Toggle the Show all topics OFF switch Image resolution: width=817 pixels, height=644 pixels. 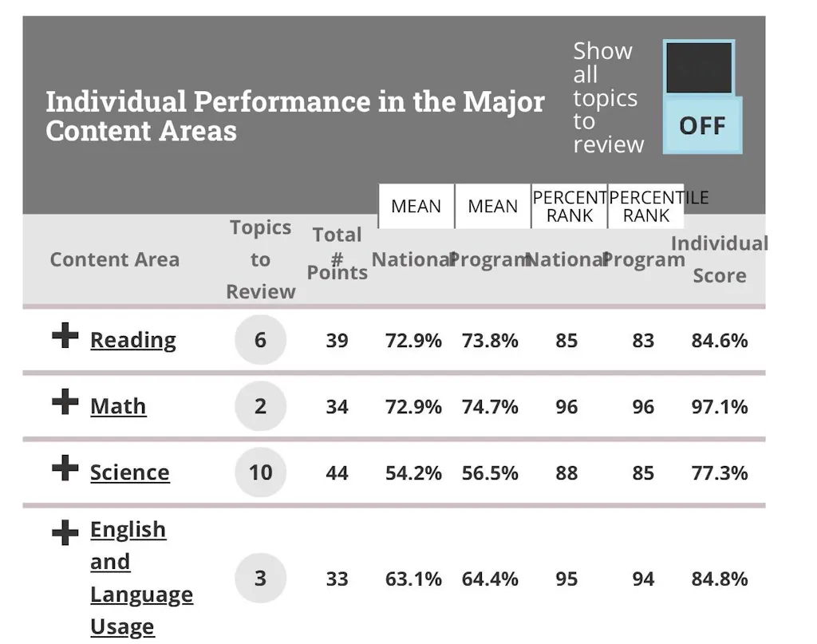(702, 97)
